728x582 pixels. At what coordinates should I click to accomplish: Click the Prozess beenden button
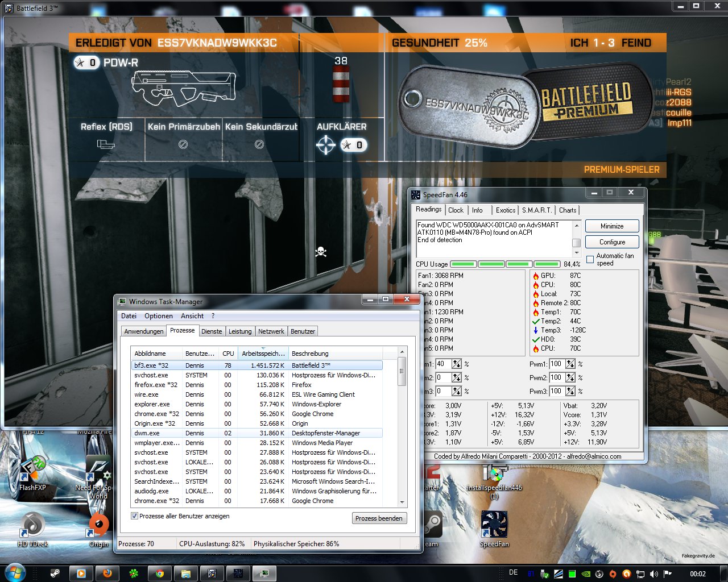coord(379,518)
